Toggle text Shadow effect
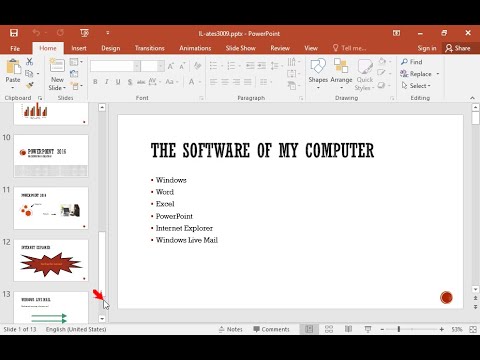 (x=130, y=82)
